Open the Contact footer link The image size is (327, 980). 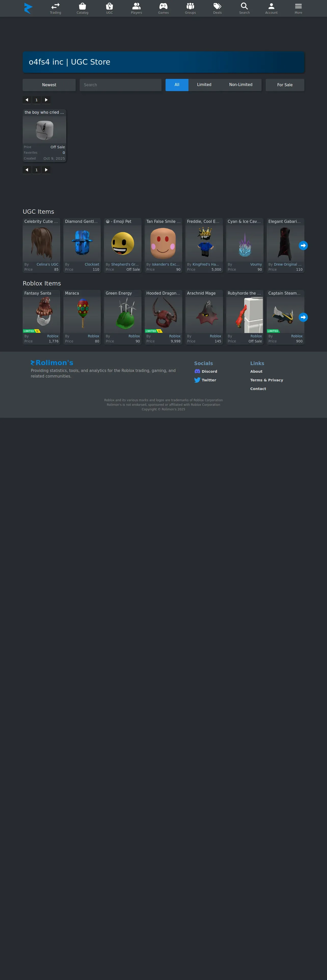[258, 389]
